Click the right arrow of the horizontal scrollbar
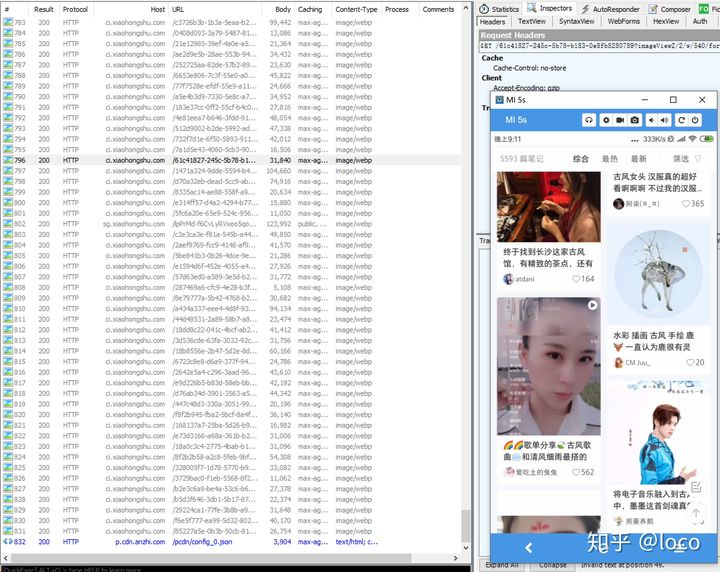 tap(456, 558)
